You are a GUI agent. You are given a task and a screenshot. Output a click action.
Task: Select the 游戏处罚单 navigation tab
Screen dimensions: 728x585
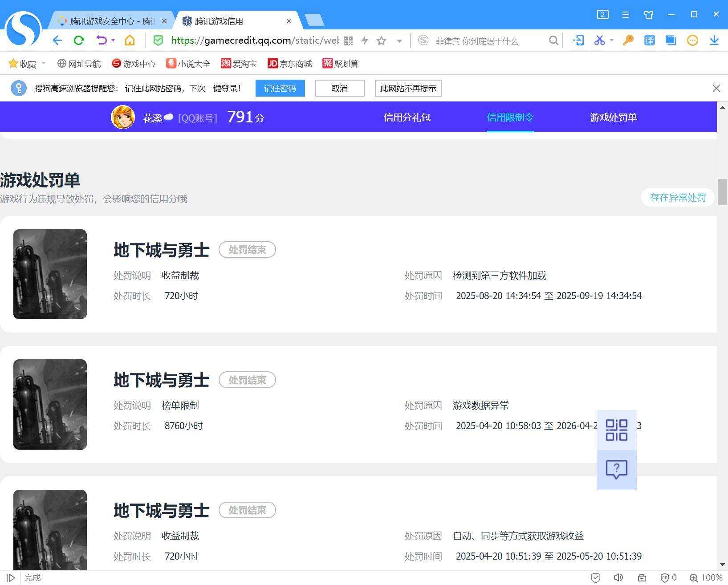614,117
